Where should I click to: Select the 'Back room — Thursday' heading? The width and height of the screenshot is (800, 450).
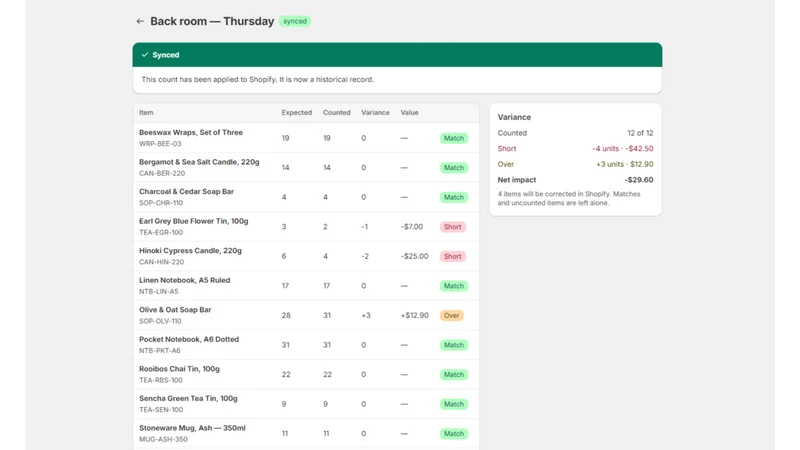212,21
